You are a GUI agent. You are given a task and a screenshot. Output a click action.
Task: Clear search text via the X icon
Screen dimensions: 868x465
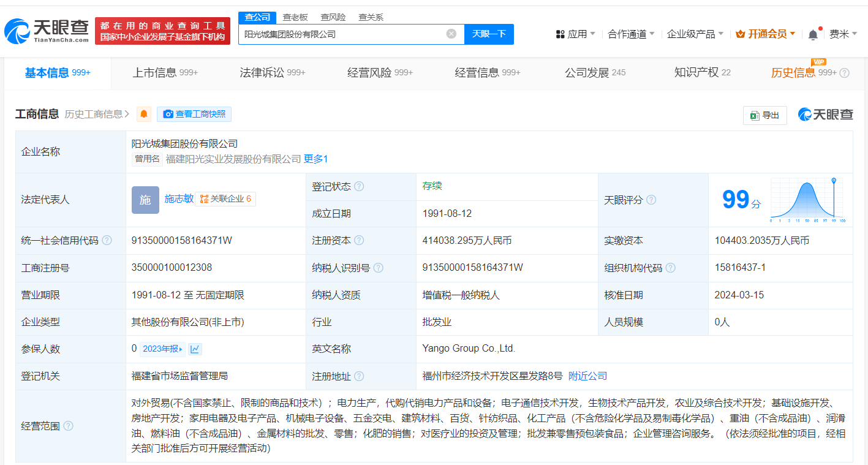click(x=451, y=34)
